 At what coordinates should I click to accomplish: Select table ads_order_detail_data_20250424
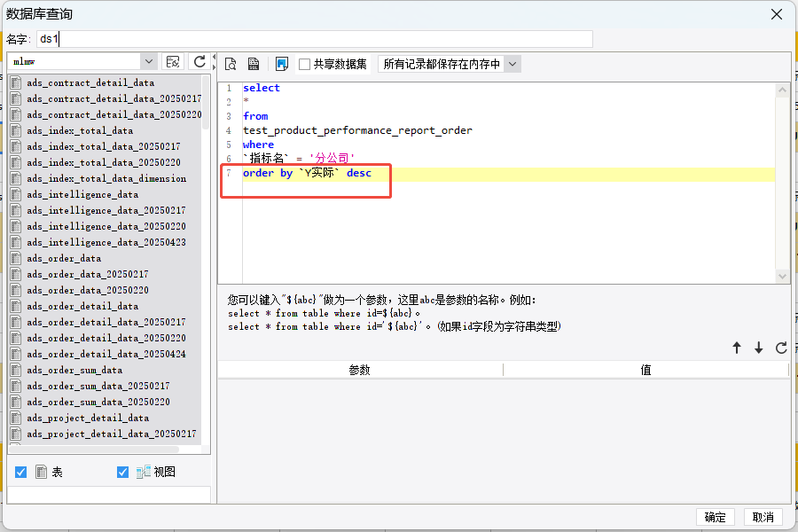click(106, 354)
